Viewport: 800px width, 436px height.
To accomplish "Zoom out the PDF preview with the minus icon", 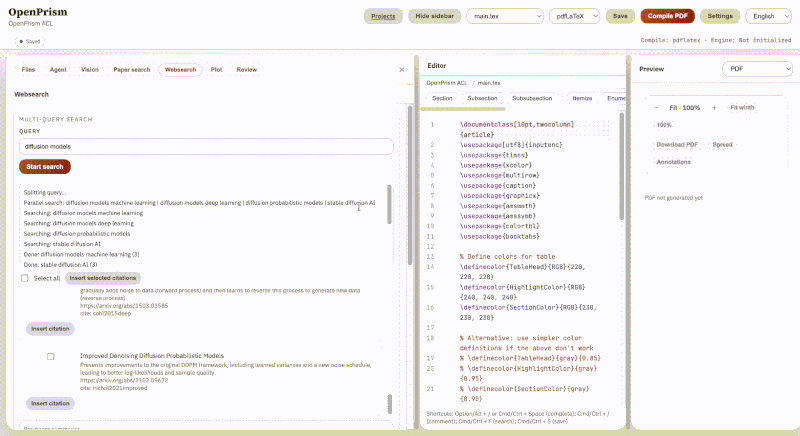I will pos(657,108).
